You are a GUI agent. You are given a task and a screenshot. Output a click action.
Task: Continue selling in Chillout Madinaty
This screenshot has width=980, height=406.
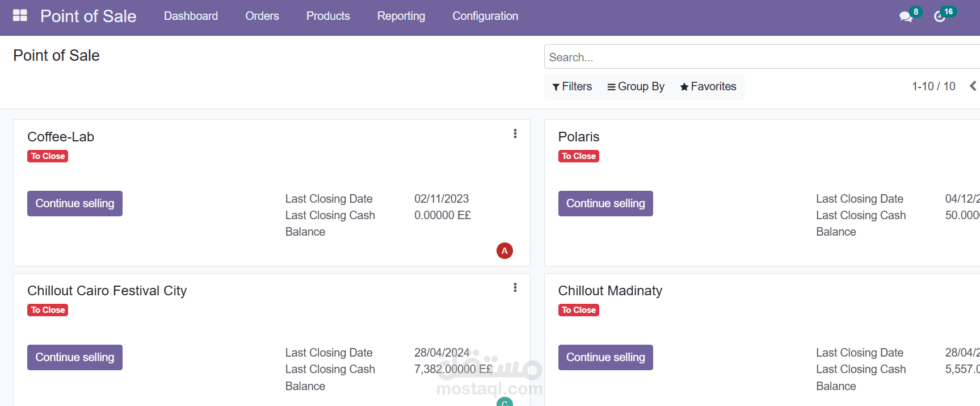click(605, 357)
